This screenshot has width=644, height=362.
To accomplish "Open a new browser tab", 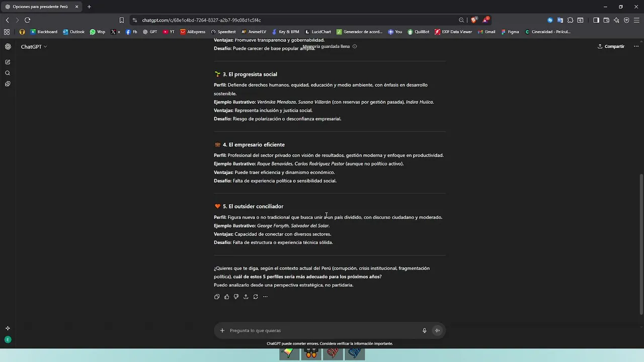I will click(89, 7).
